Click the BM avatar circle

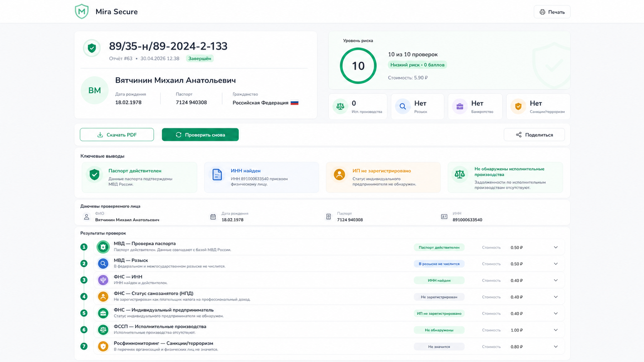click(x=94, y=90)
